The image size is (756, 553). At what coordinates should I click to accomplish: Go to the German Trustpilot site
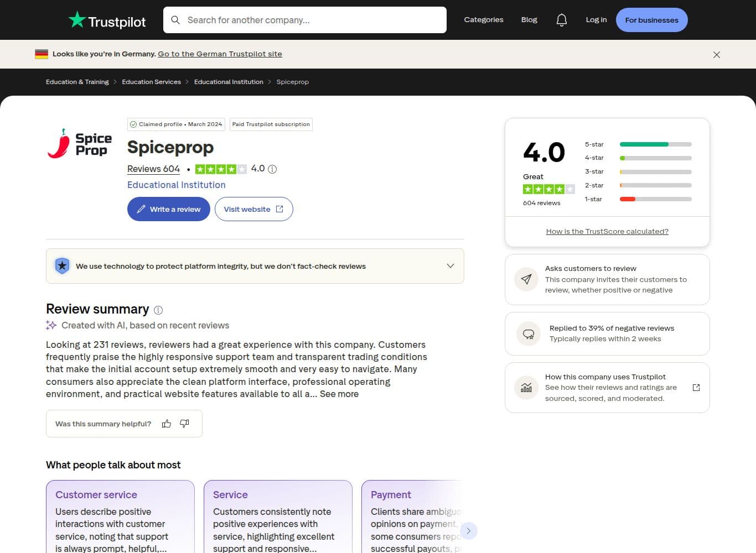pyautogui.click(x=220, y=54)
